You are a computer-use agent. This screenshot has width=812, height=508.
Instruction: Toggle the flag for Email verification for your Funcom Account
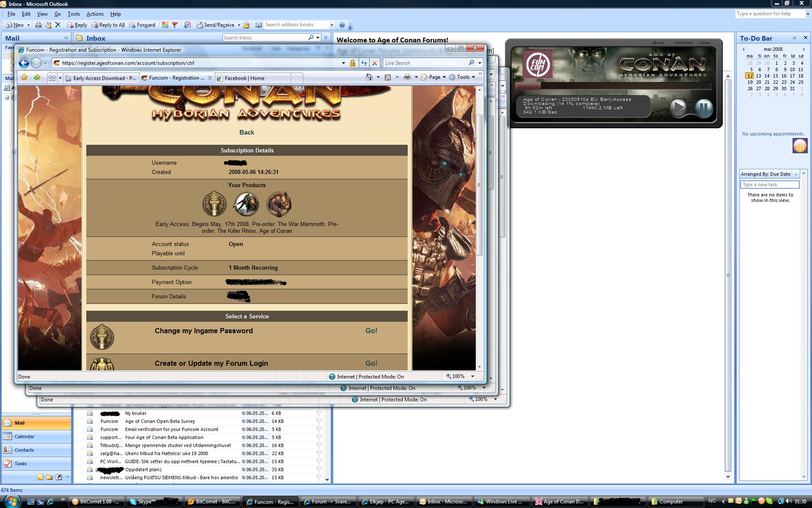pos(319,429)
